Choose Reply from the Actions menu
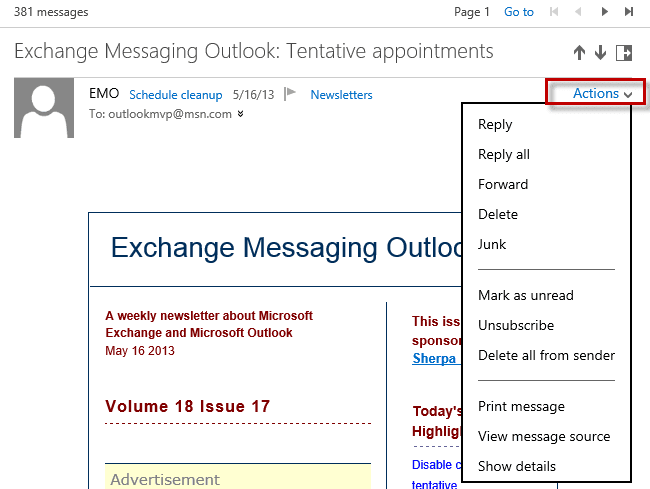650x489 pixels. coord(495,124)
